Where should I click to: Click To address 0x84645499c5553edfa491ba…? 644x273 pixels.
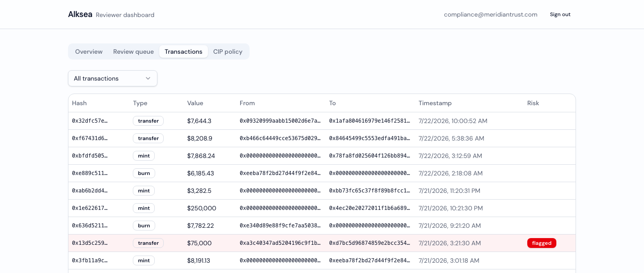[x=370, y=138]
